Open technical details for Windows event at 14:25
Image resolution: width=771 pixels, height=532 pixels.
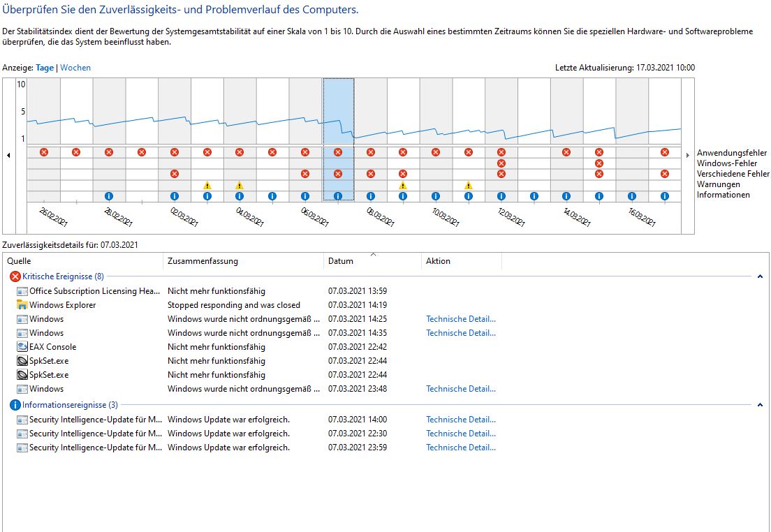click(x=461, y=319)
